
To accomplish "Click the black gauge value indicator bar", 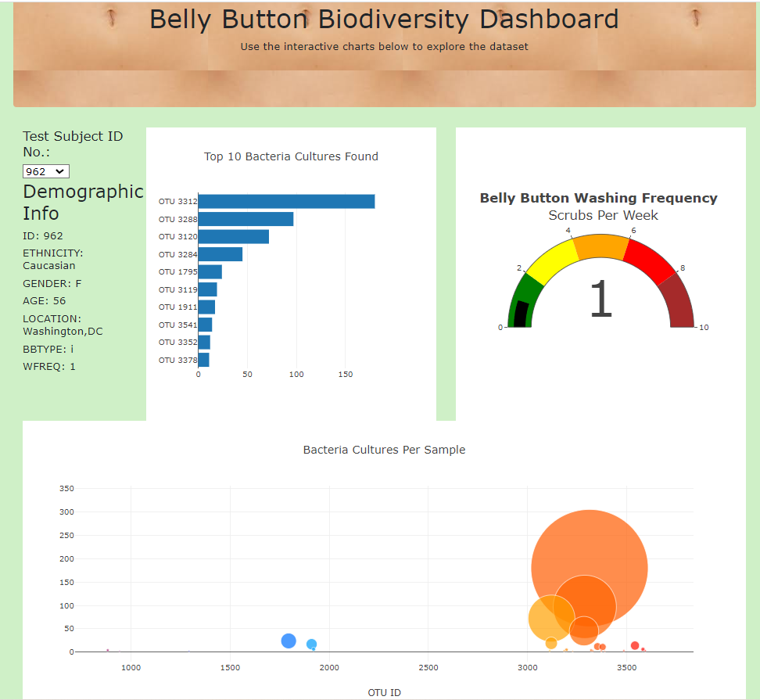I will (x=521, y=314).
